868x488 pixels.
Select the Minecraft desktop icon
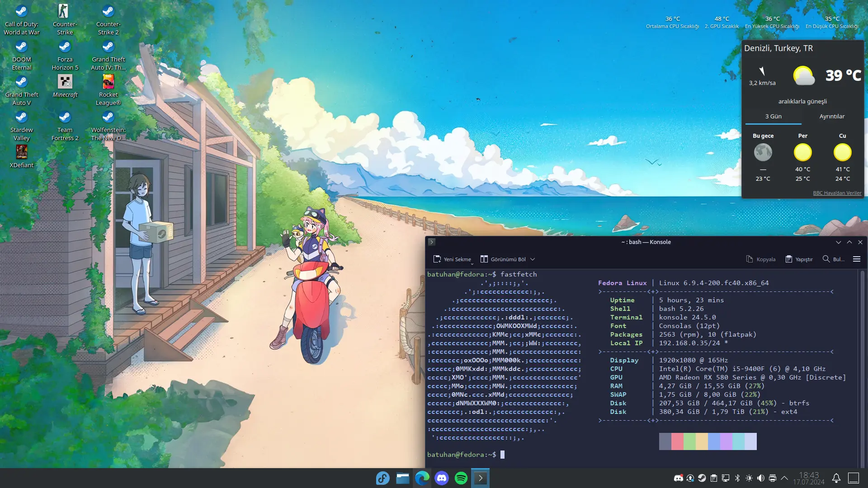point(65,85)
